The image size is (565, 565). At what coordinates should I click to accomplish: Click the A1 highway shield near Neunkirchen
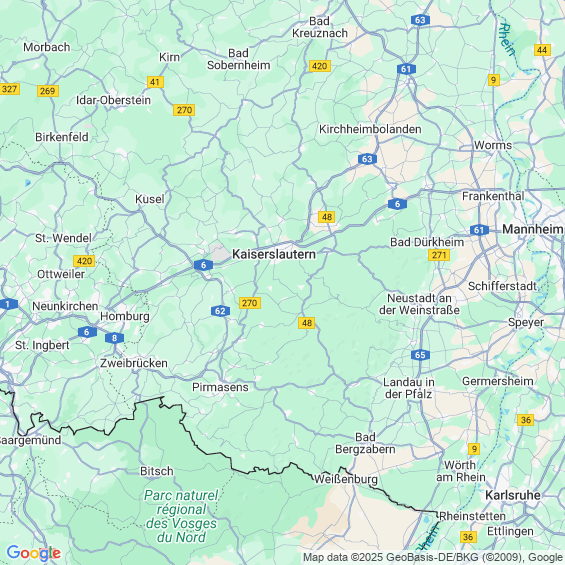point(8,304)
